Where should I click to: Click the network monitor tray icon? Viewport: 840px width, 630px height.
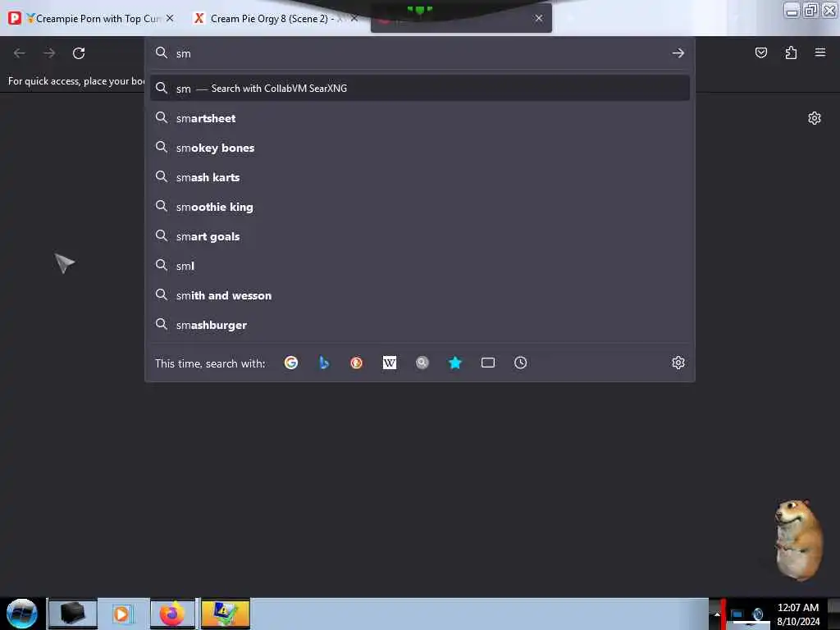point(737,614)
